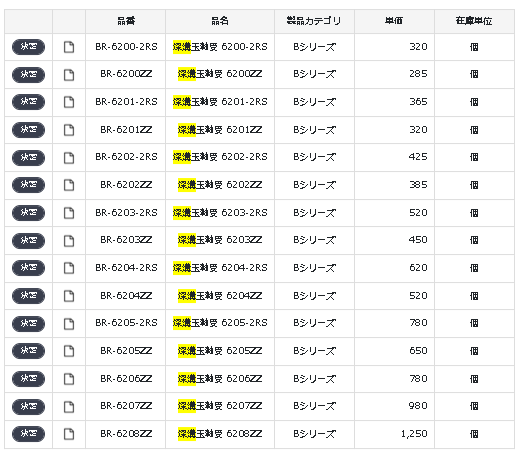Click the document icon for BR-6202-2RS

[x=69, y=158]
